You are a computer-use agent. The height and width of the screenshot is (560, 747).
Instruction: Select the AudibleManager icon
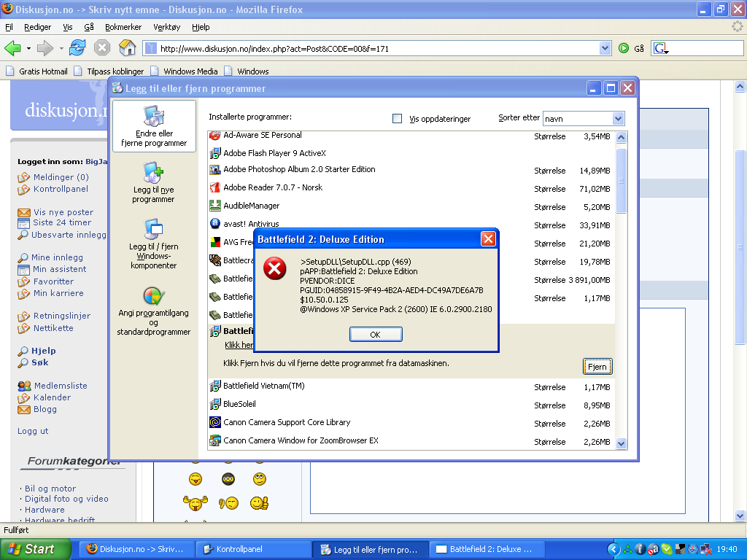pyautogui.click(x=215, y=206)
